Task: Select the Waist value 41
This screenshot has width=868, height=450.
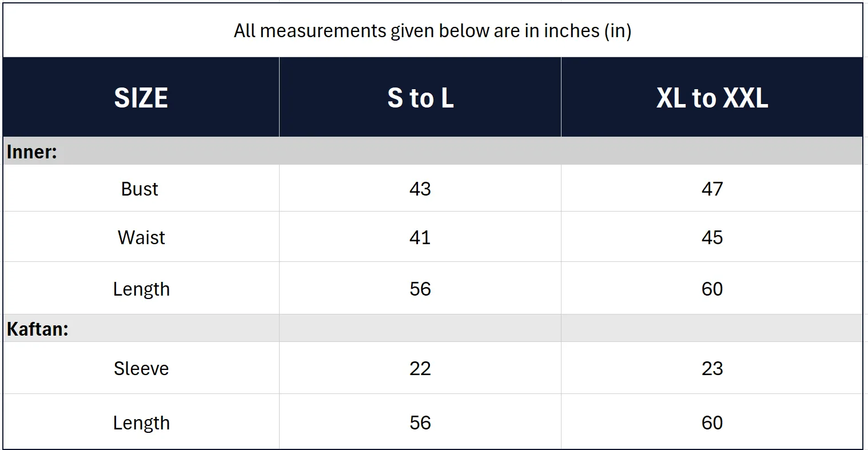Action: [420, 237]
